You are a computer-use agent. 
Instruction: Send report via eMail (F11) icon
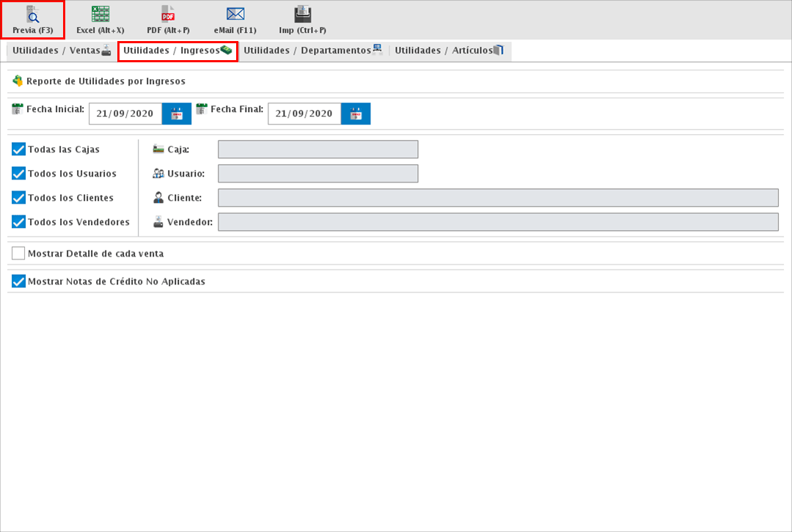pos(235,15)
